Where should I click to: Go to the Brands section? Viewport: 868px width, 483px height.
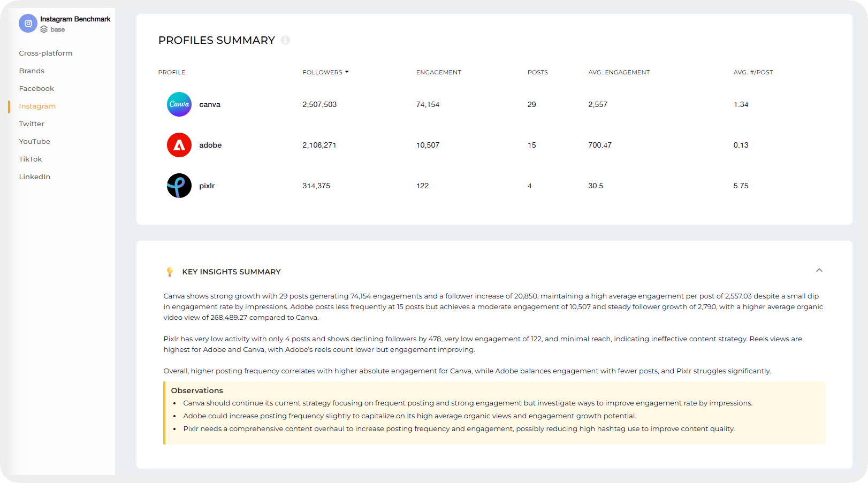[32, 71]
